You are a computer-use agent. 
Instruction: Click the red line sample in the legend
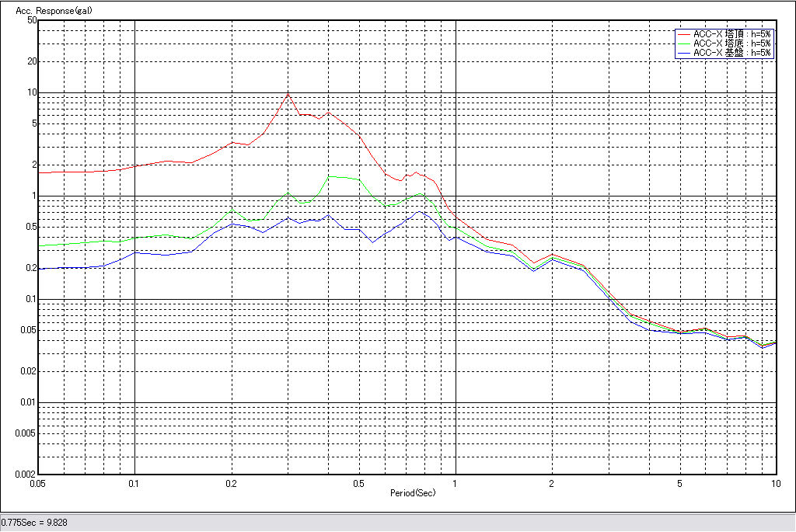(x=684, y=34)
